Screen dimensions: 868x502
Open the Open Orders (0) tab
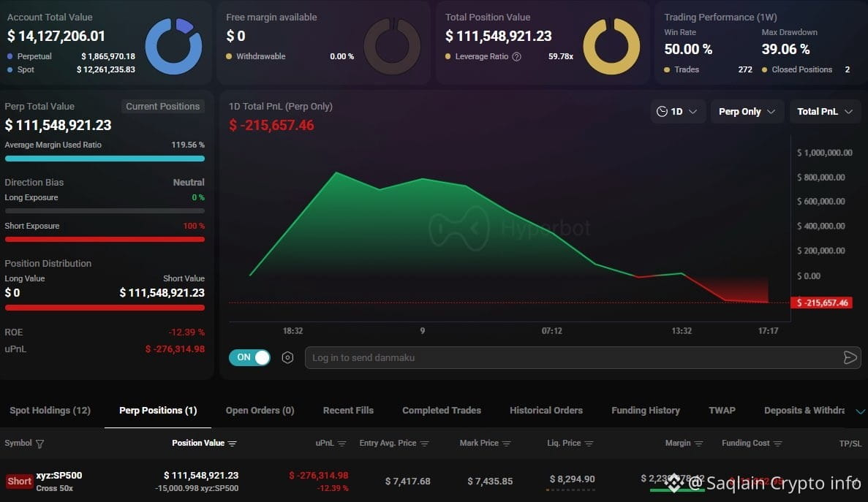click(x=260, y=410)
